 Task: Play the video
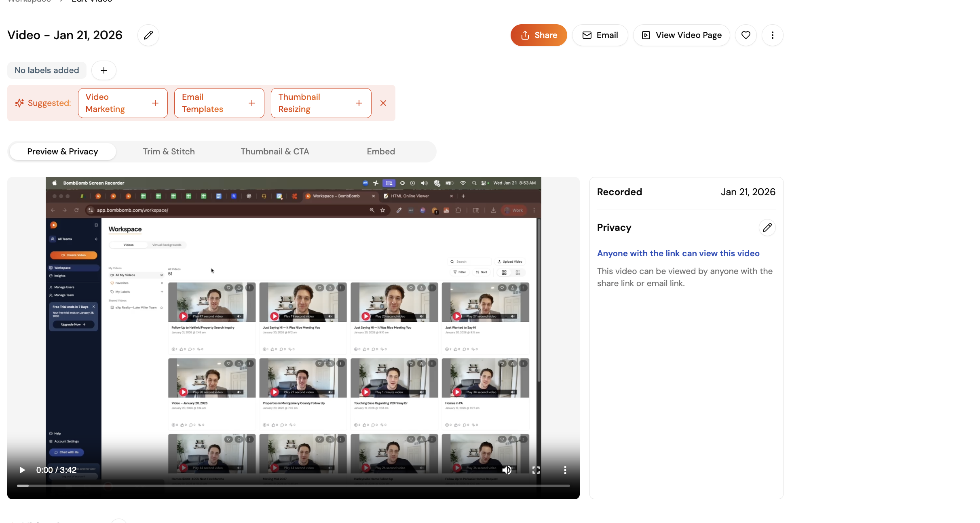[22, 470]
